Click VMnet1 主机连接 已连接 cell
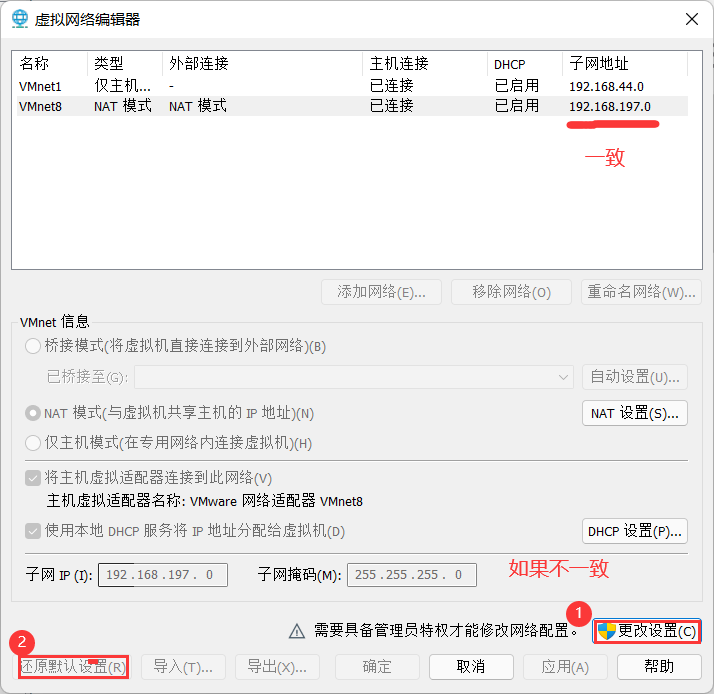This screenshot has width=714, height=694. [x=392, y=86]
